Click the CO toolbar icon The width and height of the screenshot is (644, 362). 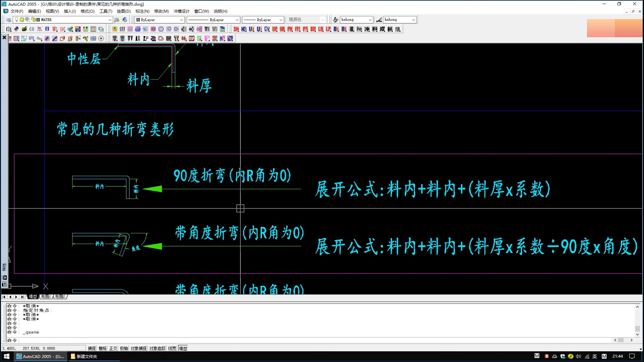tap(32, 29)
